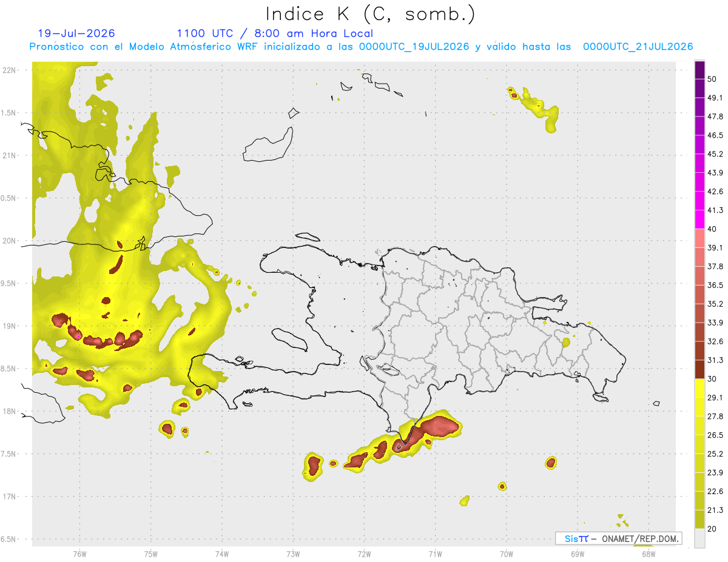
Task: Click the gray swatch below 20 on the colorbar
Action: point(699,538)
